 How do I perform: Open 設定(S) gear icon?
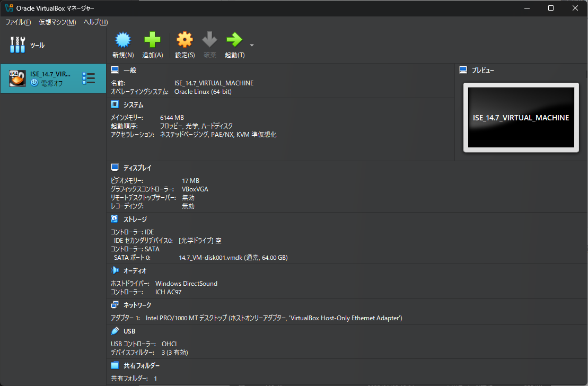185,40
